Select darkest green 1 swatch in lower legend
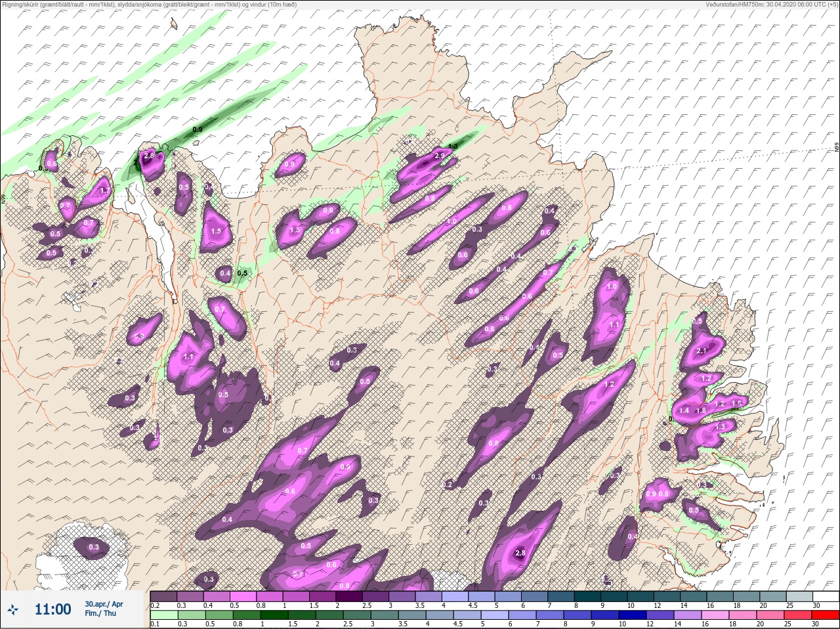 (x=275, y=615)
